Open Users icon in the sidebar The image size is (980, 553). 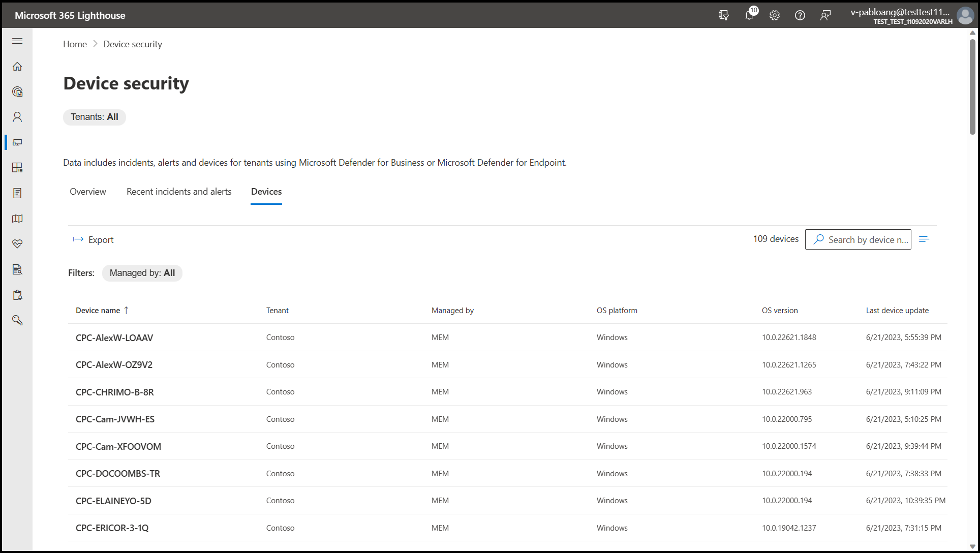click(17, 117)
